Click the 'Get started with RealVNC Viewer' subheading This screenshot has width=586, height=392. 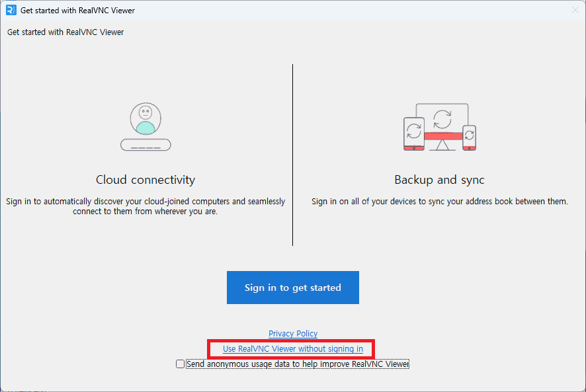coord(65,32)
